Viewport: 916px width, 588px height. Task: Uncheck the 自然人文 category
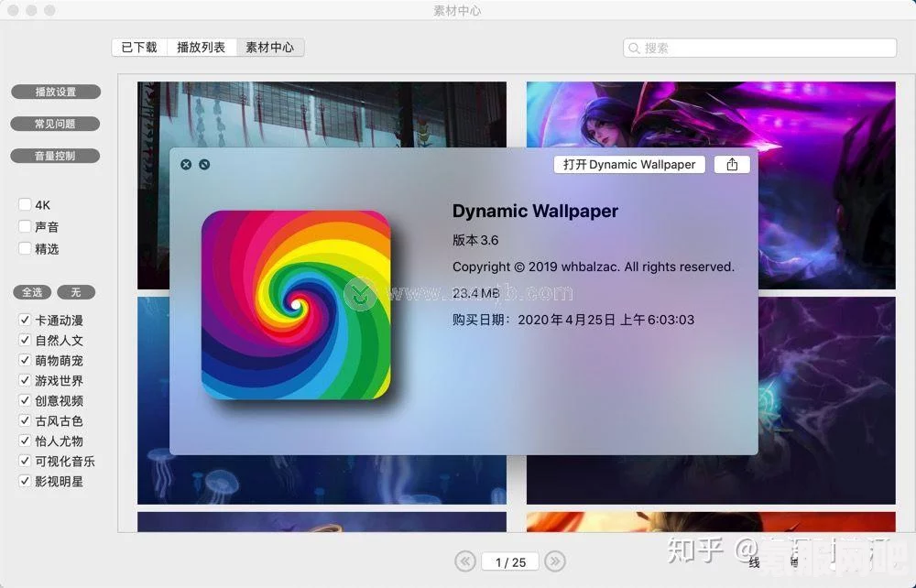click(x=25, y=340)
